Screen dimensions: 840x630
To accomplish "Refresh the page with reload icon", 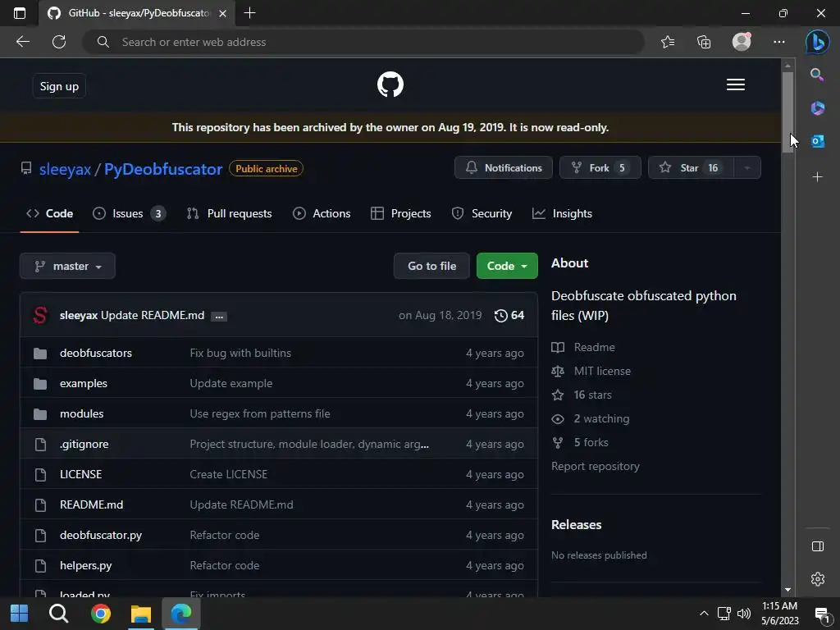I will (59, 42).
